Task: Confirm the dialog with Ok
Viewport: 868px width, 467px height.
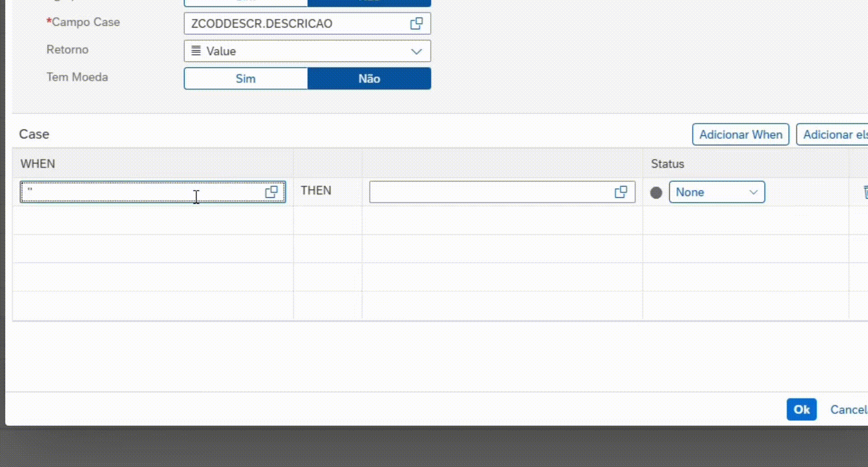Action: pos(801,410)
